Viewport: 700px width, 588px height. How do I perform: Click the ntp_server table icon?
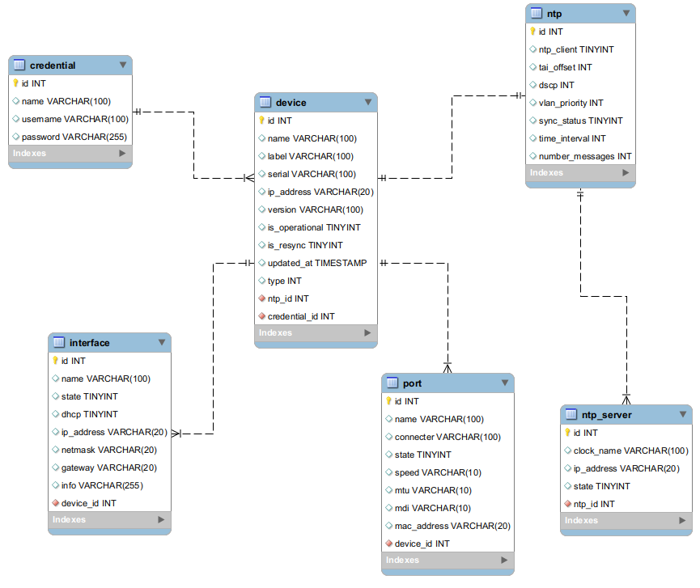click(x=571, y=414)
